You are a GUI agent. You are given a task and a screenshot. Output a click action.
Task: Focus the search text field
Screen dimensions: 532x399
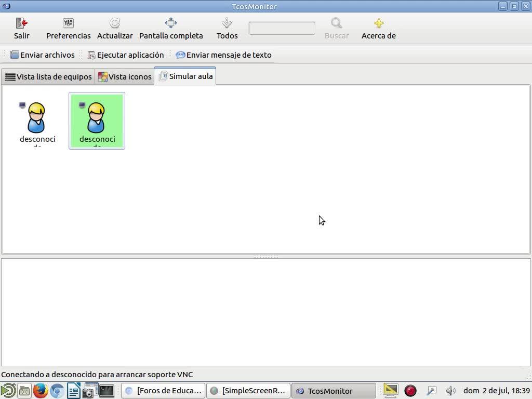pos(282,28)
